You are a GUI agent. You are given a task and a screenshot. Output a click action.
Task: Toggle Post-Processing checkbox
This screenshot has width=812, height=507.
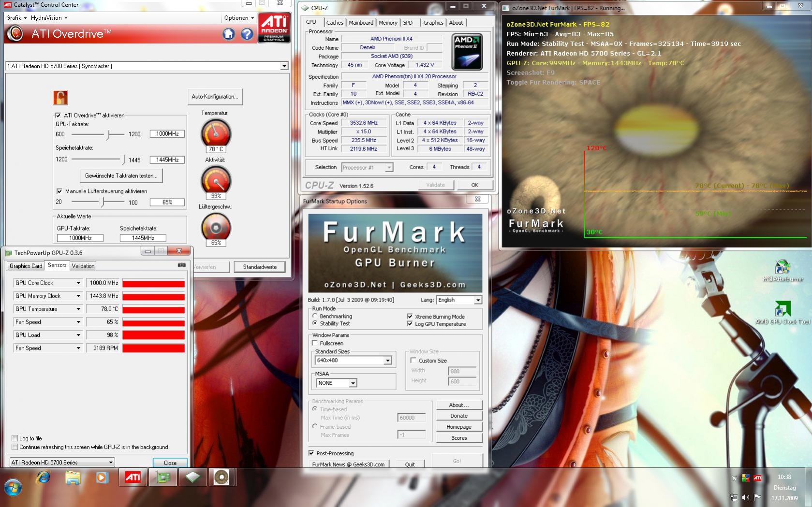point(311,453)
